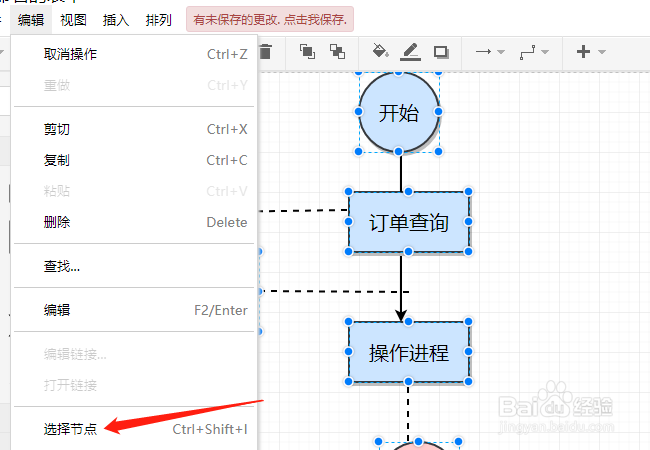The width and height of the screenshot is (650, 450).
Task: Choose 取消操作 from the edit menu
Action: point(134,54)
